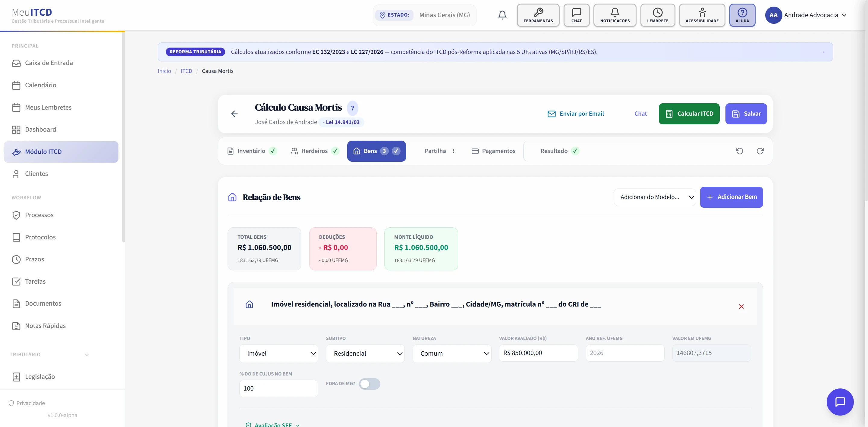Open Módulo ITCD in the sidebar
The width and height of the screenshot is (868, 427).
tap(61, 152)
